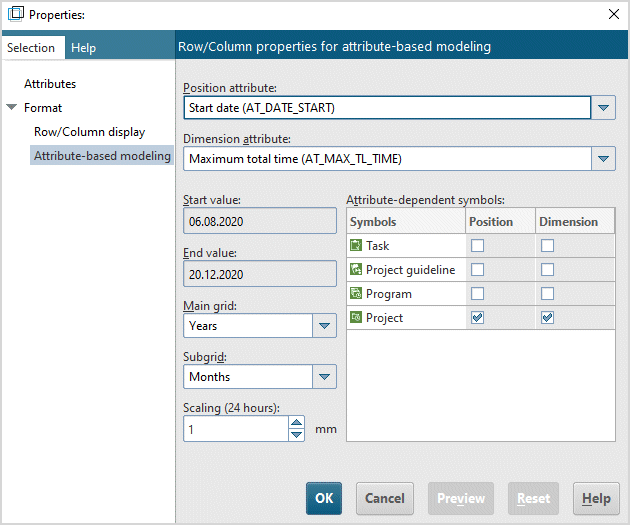Click the Reset button

pos(533,498)
